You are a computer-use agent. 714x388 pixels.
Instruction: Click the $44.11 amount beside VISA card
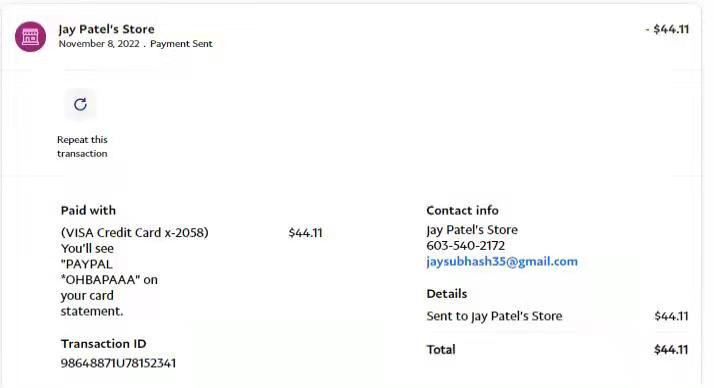306,233
